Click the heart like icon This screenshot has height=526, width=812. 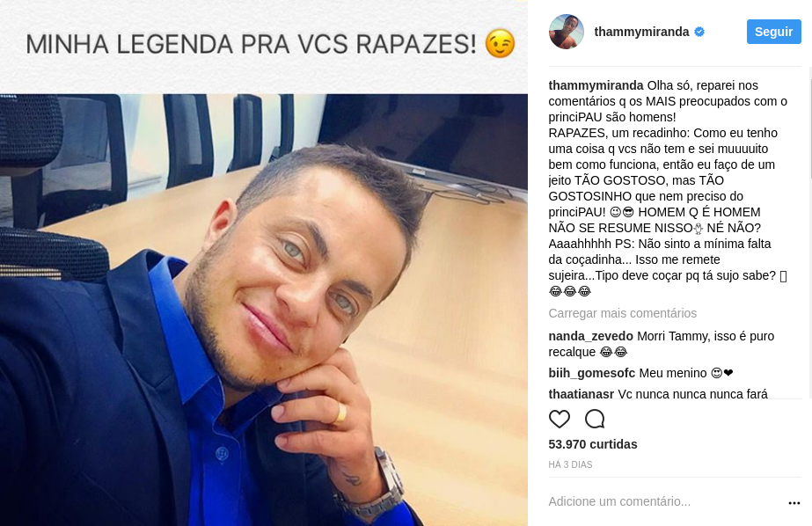[x=560, y=419]
